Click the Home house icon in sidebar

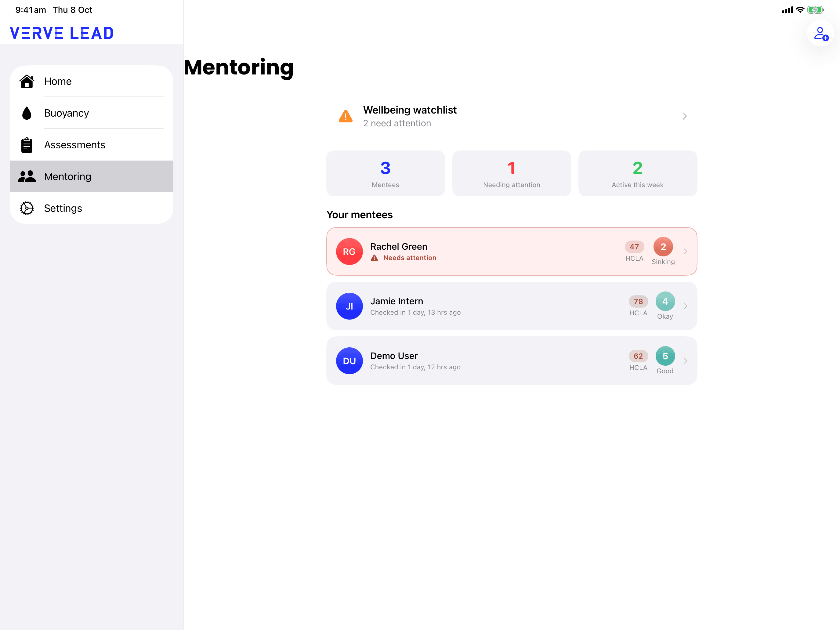(27, 81)
